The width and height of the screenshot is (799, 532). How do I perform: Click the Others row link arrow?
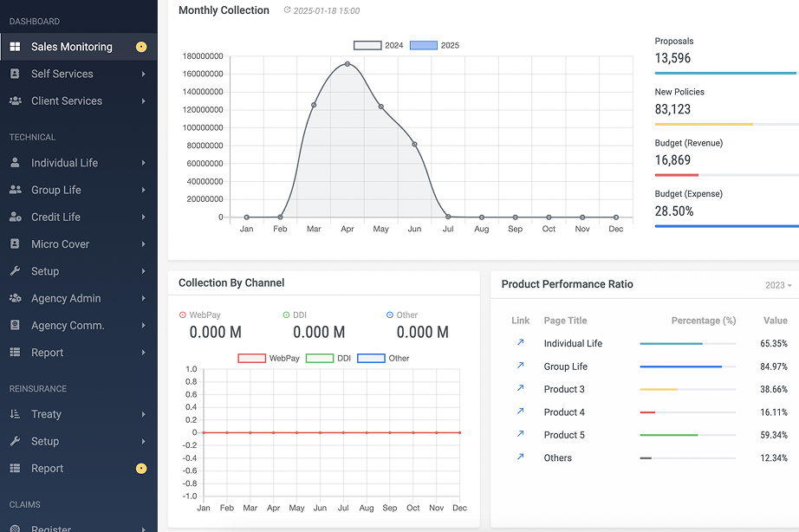coord(520,457)
